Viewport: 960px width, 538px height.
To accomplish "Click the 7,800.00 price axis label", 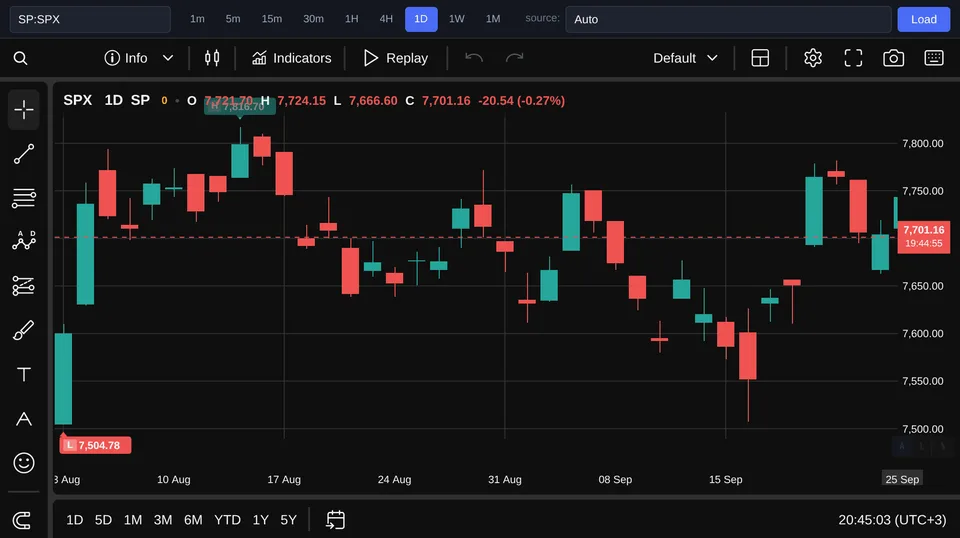I will point(923,143).
